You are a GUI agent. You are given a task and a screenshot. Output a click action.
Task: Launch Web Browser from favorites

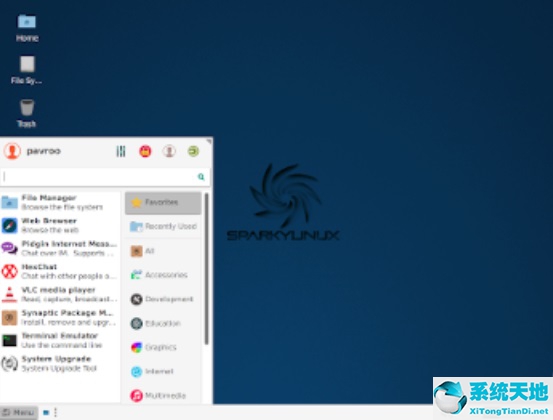pos(59,225)
